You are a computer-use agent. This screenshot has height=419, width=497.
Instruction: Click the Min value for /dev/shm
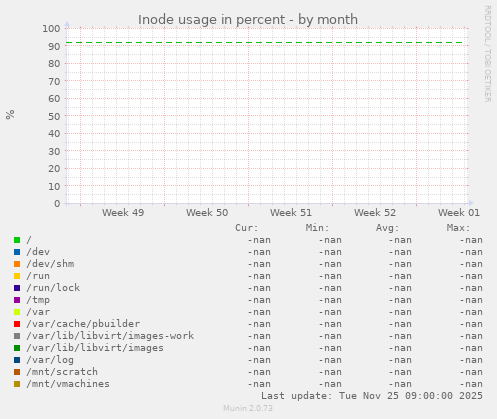tap(330, 264)
